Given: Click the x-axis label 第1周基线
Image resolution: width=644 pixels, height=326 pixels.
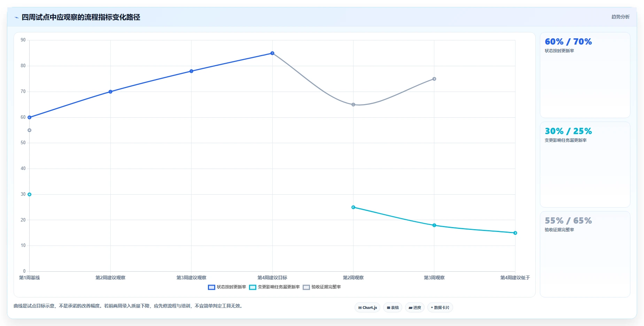Looking at the screenshot, I should tap(30, 278).
